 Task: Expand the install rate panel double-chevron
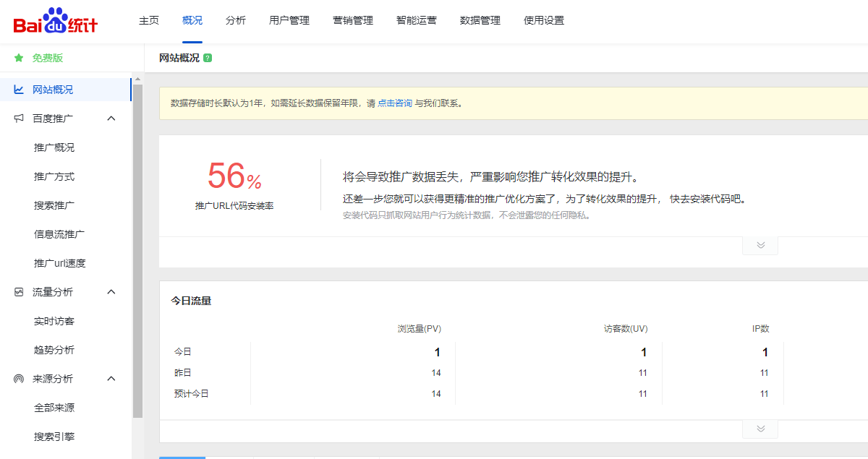(760, 245)
